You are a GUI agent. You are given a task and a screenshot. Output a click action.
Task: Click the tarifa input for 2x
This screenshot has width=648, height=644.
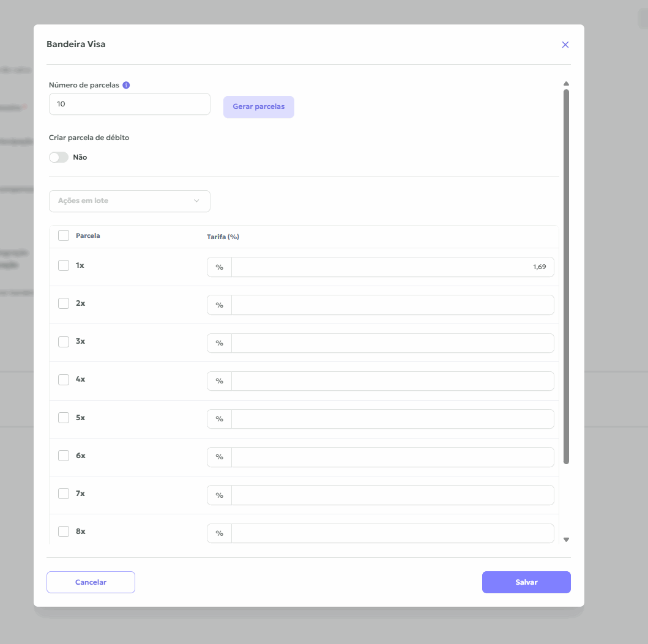coord(392,305)
